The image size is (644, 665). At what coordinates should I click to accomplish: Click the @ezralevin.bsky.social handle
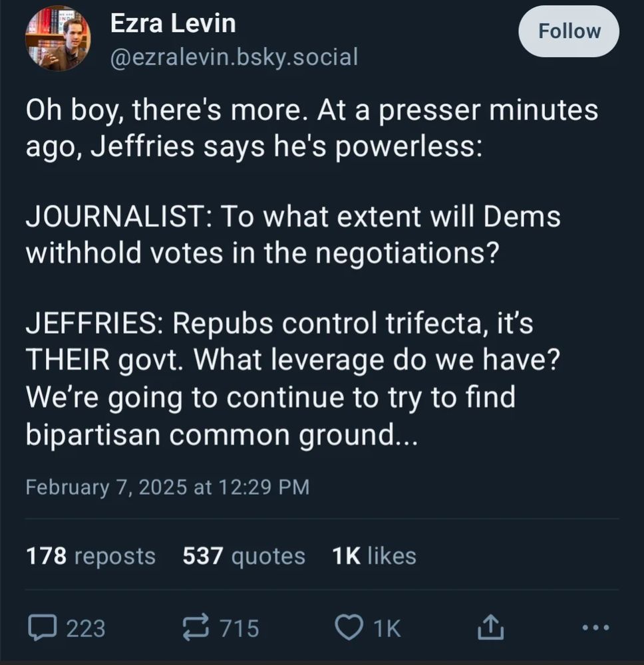pos(234,57)
